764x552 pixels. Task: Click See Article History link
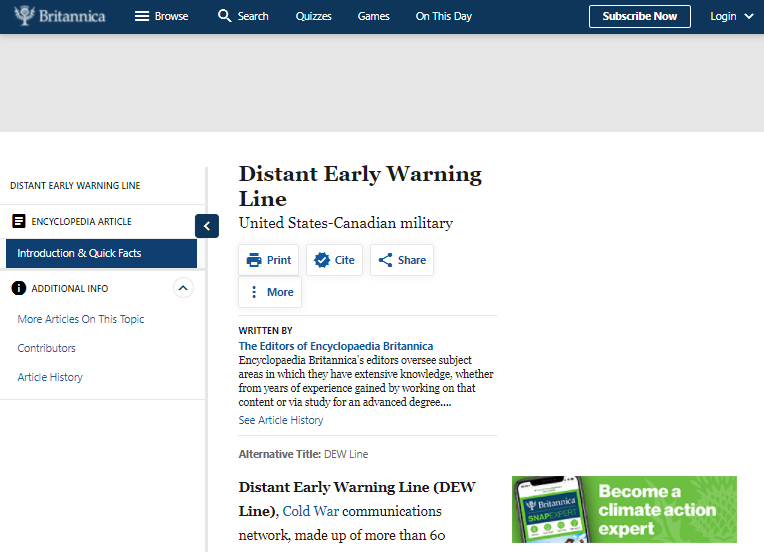click(x=281, y=420)
